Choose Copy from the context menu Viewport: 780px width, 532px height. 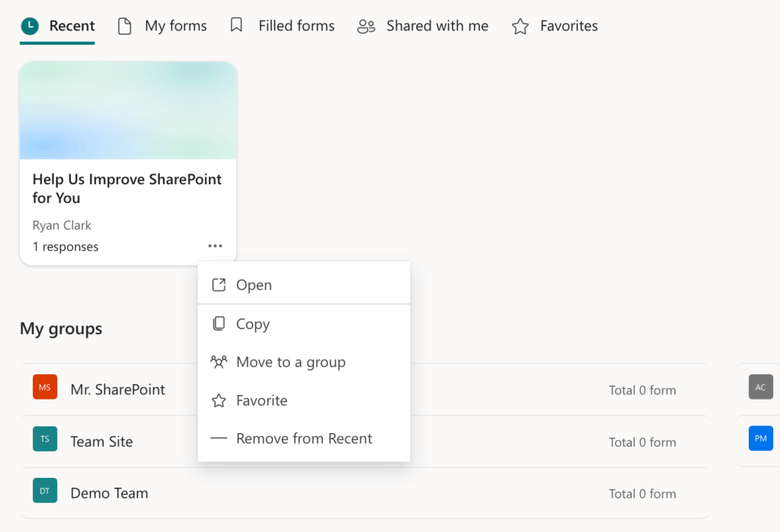[304, 323]
